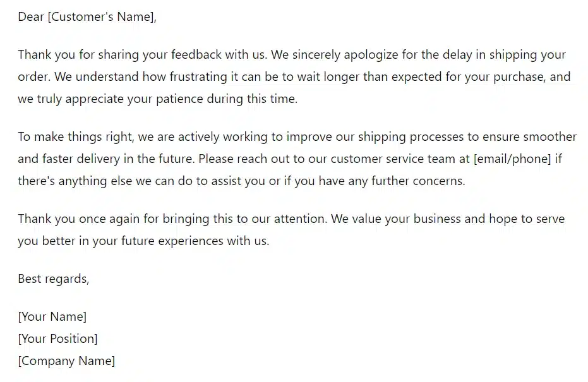Click the words "value your business"
The width and height of the screenshot is (588, 382).
[402, 218]
